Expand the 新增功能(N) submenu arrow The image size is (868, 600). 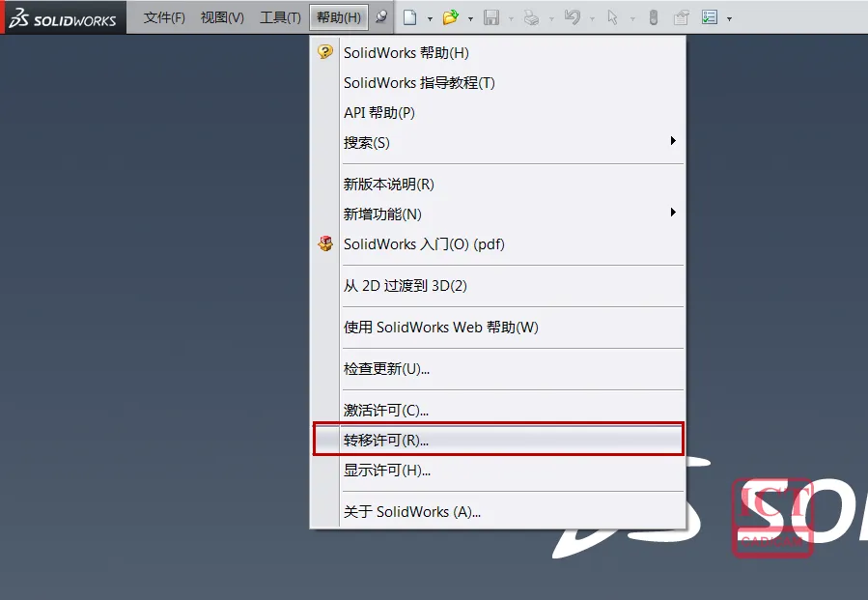coord(673,213)
